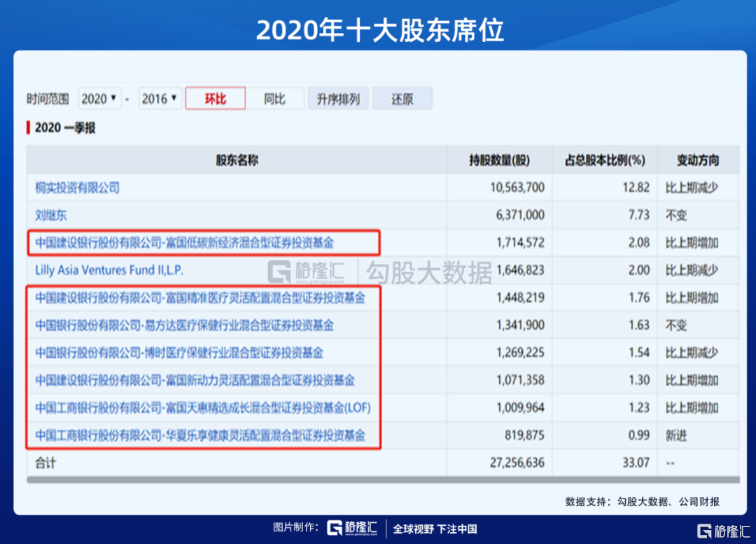The height and width of the screenshot is (544, 756).
Task: Select total percentage 33.07
Action: coord(636,463)
